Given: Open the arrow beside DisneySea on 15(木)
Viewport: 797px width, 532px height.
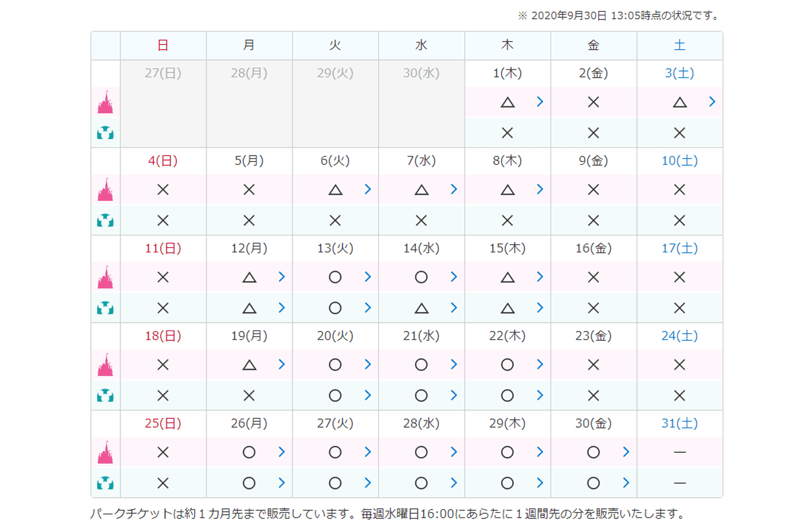Looking at the screenshot, I should (x=540, y=308).
